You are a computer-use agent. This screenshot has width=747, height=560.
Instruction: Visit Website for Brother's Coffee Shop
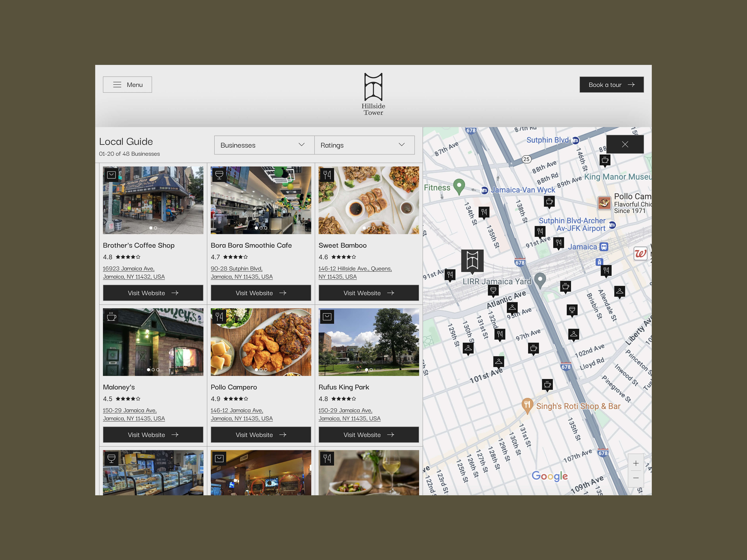pyautogui.click(x=153, y=293)
